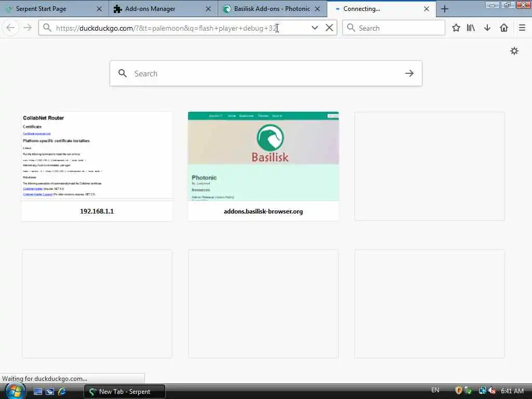Screen dimensions: 532x399
Task: Open a new tab with the plus button
Action: pyautogui.click(x=445, y=9)
